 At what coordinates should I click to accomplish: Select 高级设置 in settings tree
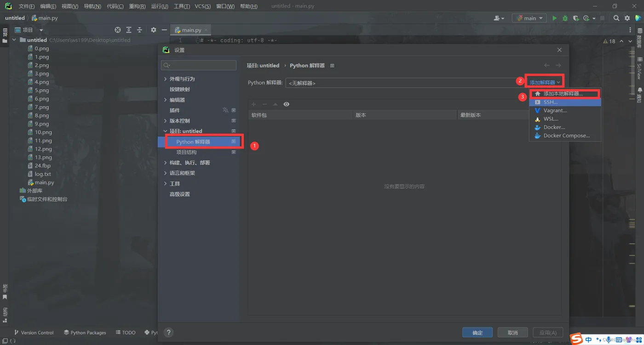point(179,194)
